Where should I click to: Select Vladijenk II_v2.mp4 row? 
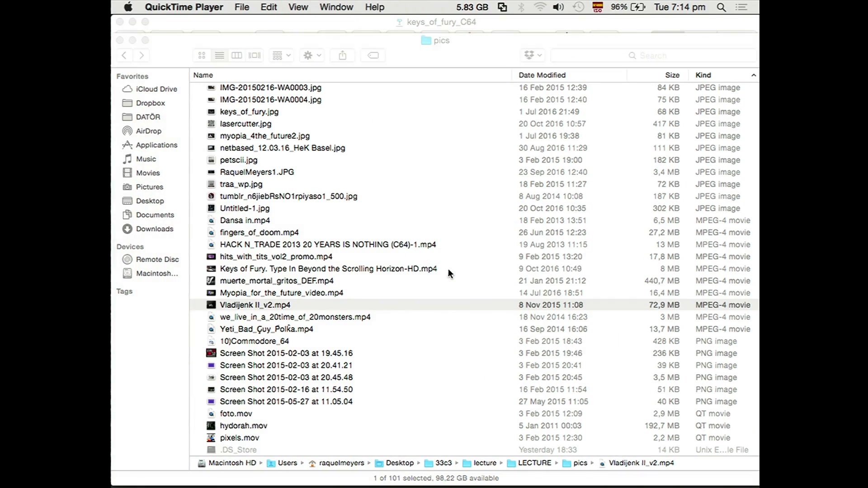coord(473,305)
